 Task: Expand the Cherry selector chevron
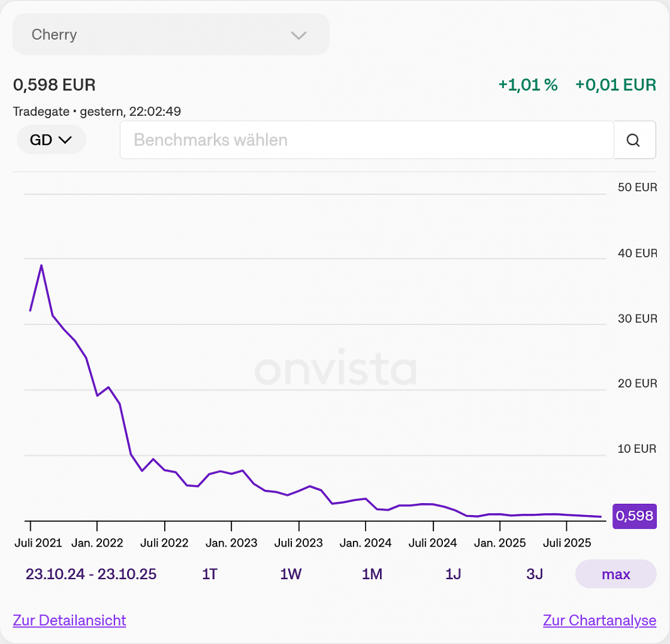299,35
